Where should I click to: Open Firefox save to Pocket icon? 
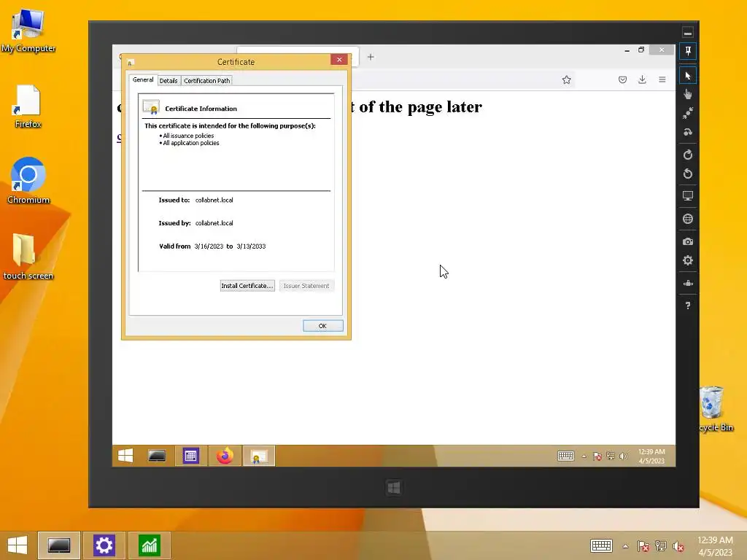point(623,80)
